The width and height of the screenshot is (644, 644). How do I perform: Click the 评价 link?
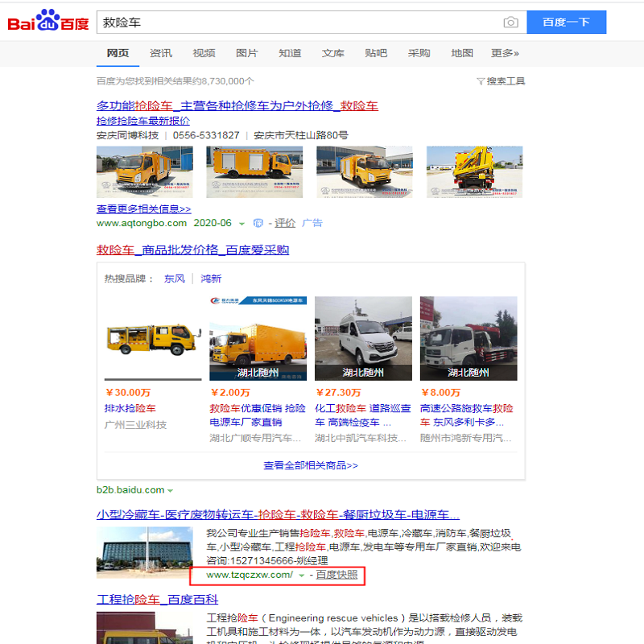coord(285,223)
